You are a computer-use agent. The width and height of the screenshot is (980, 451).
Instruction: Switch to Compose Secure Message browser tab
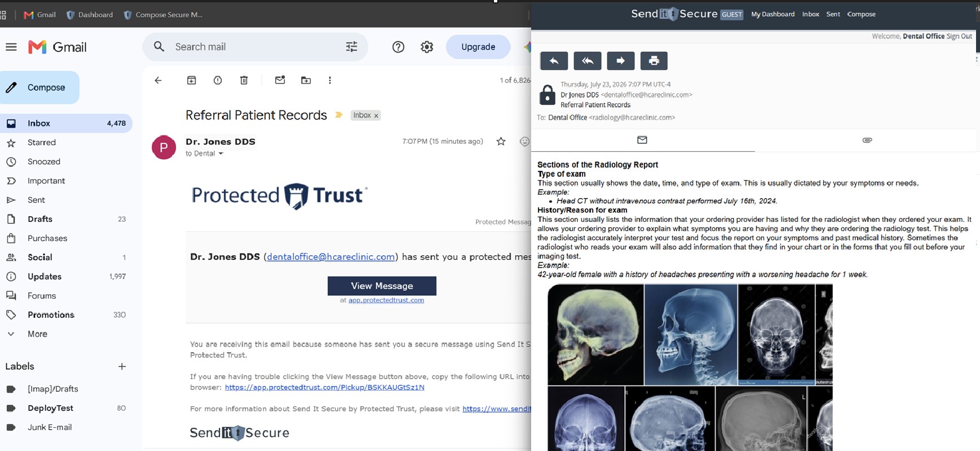click(x=163, y=15)
